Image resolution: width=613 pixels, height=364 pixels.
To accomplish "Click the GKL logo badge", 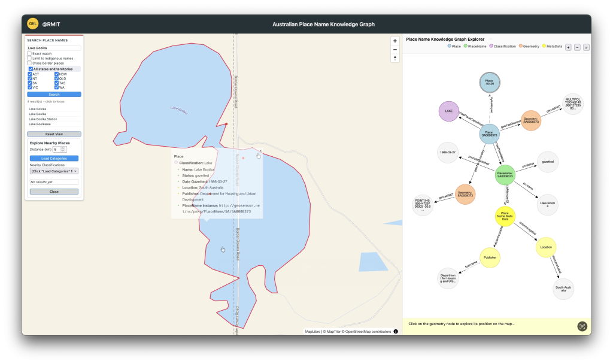I will click(33, 24).
